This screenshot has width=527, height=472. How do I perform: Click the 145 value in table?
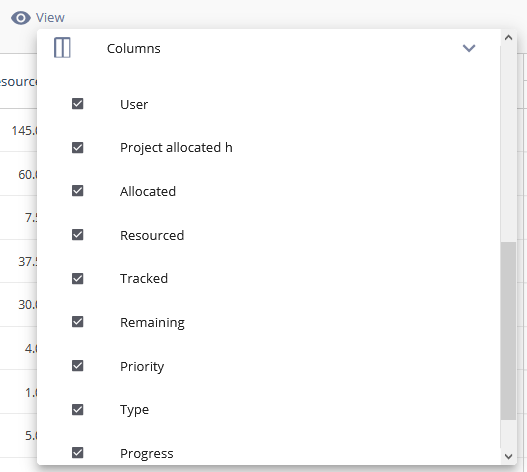[x=24, y=130]
